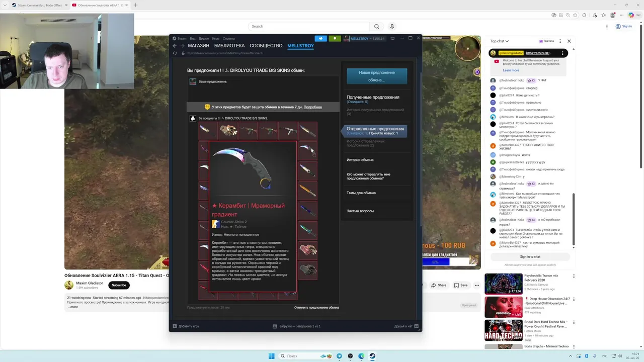This screenshot has width=644, height=362.
Task: Click Отменить предложение обмена
Action: click(316, 307)
